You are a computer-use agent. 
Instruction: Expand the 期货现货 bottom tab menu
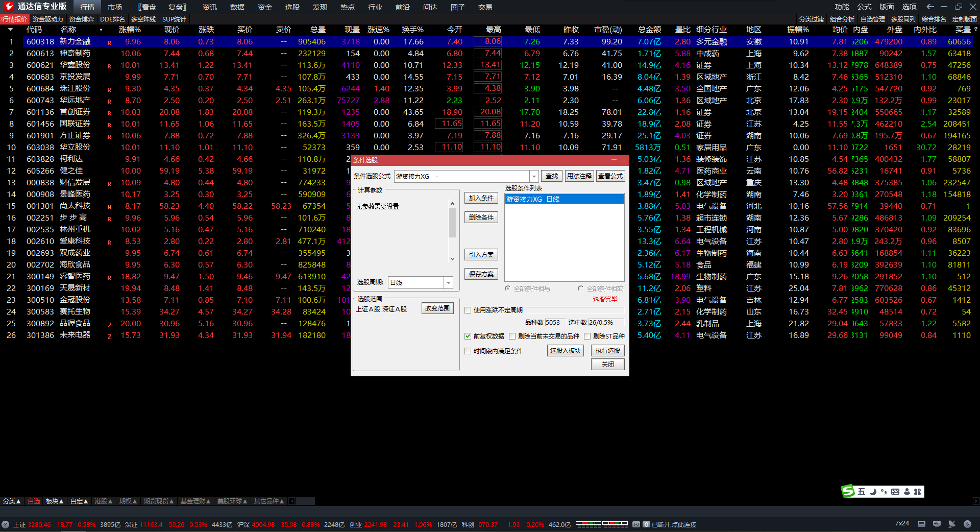coord(159,501)
